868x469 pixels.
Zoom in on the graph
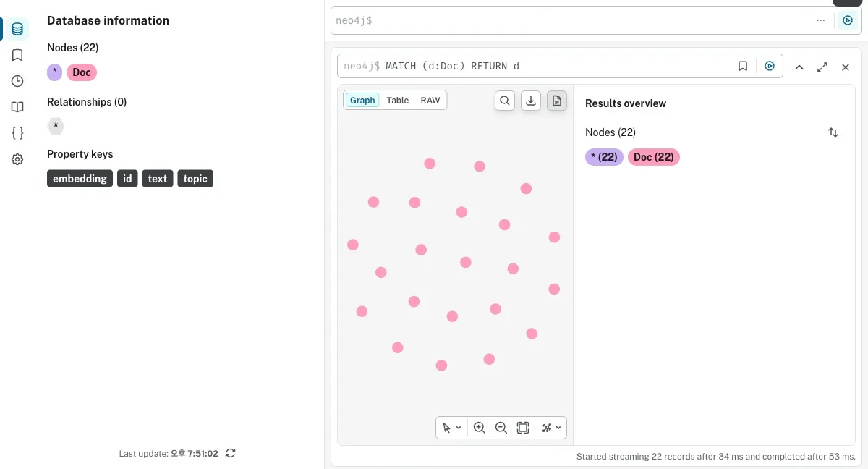479,428
